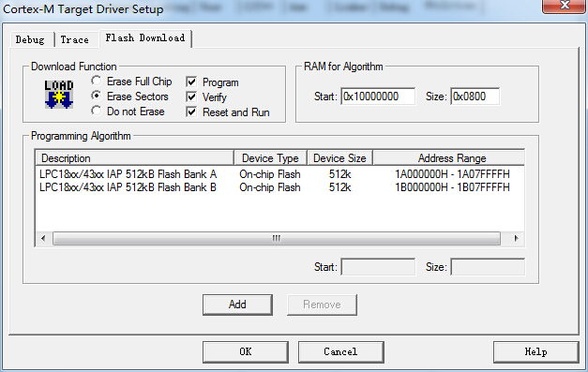
Task: Click the Add button
Action: click(x=237, y=305)
